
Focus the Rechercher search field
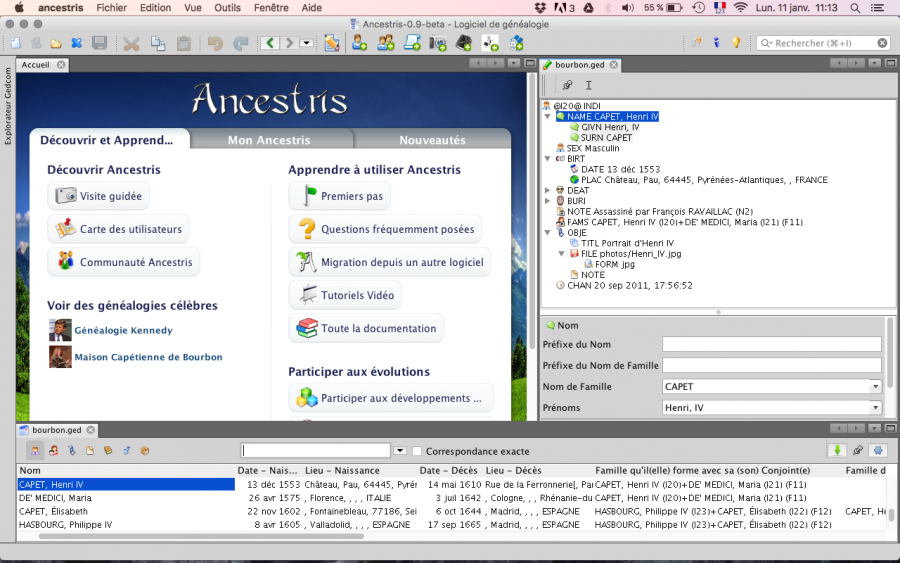tap(824, 43)
